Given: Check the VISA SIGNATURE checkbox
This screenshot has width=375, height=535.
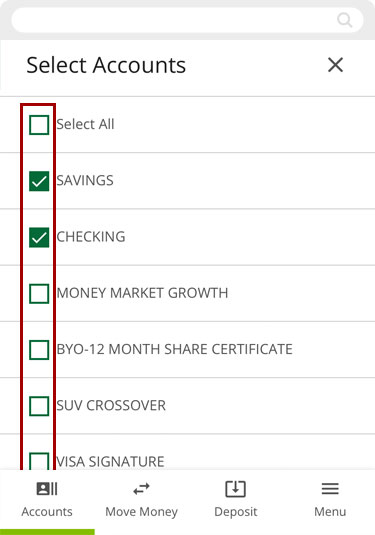Looking at the screenshot, I should (39, 461).
